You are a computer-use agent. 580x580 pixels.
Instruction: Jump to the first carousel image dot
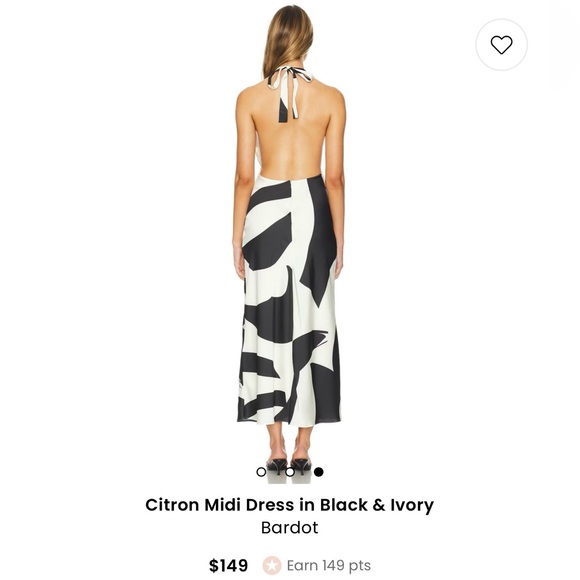[261, 472]
